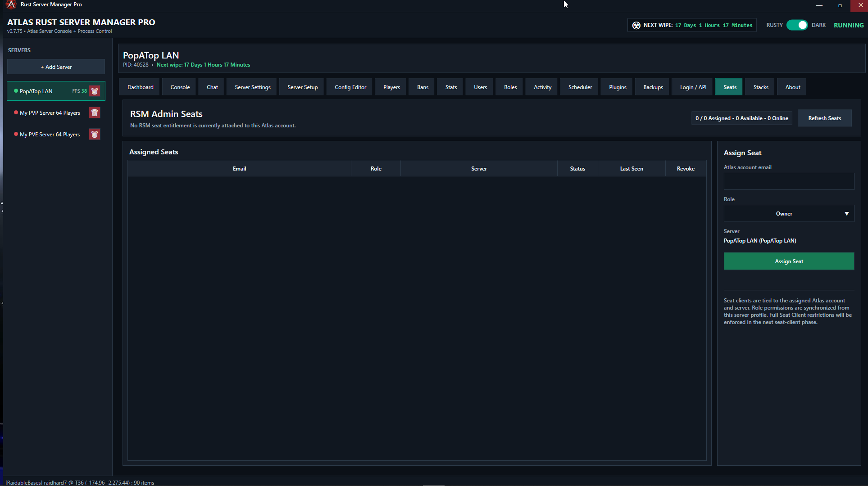Viewport: 868px width, 486px height.
Task: Select My PVE Server 64 Players
Action: [50, 135]
